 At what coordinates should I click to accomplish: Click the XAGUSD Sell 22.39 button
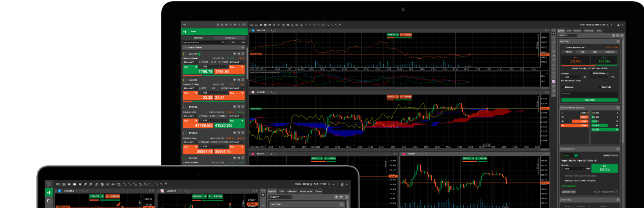tap(198, 96)
